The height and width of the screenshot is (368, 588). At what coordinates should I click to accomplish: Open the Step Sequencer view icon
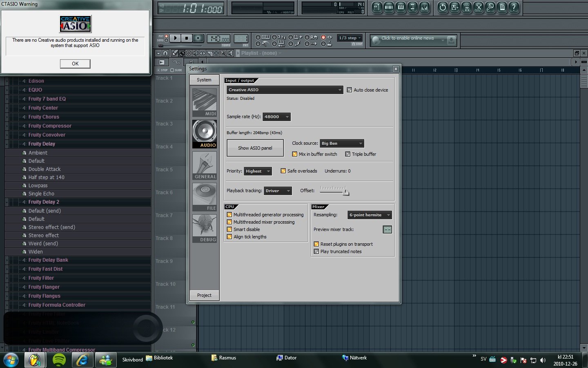tap(389, 7)
